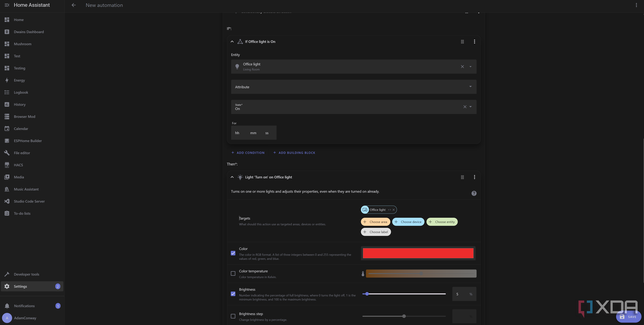The image size is (644, 325).
Task: Expand the Office light target chip
Action: pyautogui.click(x=389, y=210)
